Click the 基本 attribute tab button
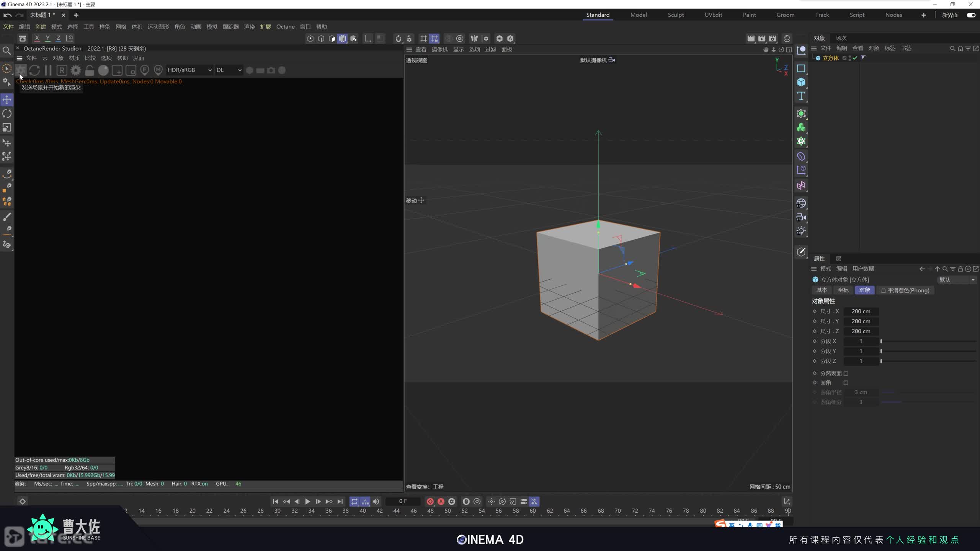The image size is (980, 551). (x=822, y=290)
